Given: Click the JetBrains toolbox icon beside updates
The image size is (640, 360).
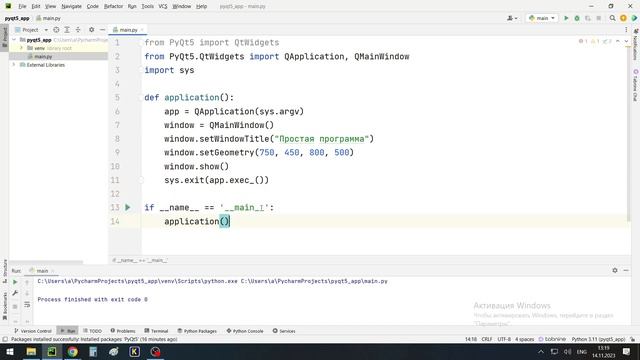Looking at the screenshot, I should click(634, 18).
